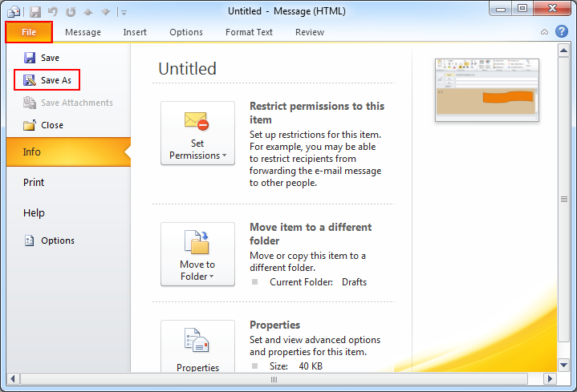Screen dimensions: 577x392
Task: Click the Previous Item up arrow
Action: tap(87, 12)
